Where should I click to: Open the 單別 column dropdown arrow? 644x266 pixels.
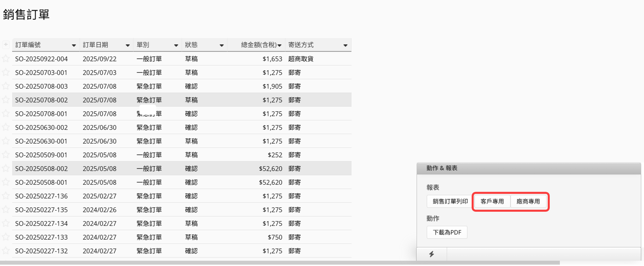[176, 45]
